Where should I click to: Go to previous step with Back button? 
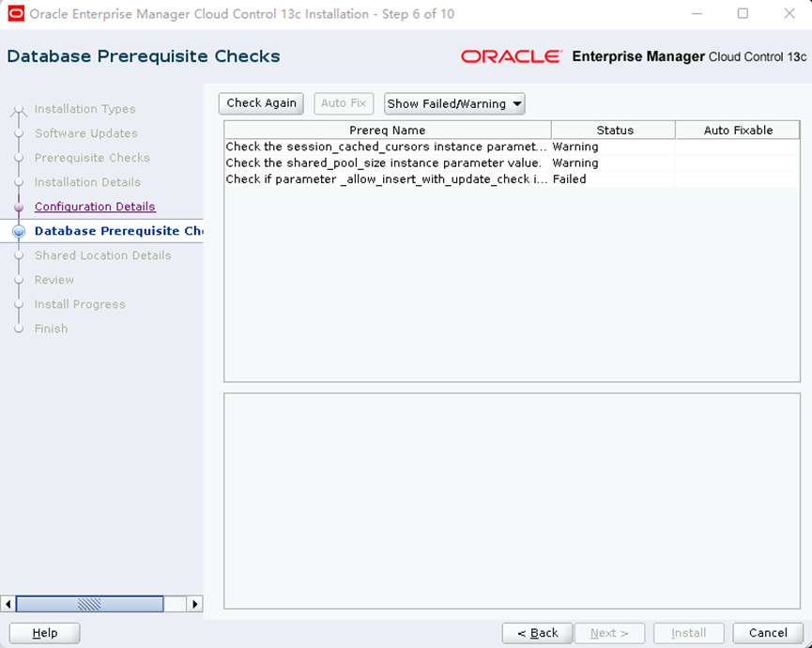(537, 633)
